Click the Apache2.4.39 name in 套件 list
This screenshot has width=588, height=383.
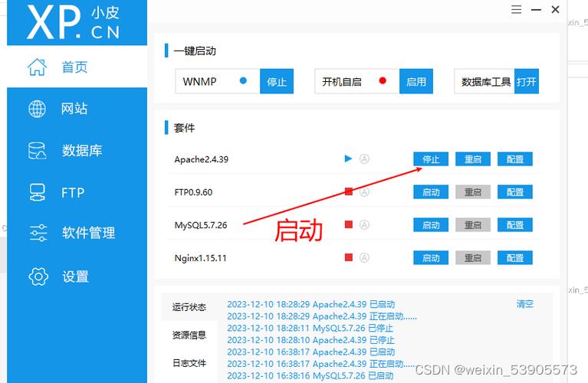[202, 159]
